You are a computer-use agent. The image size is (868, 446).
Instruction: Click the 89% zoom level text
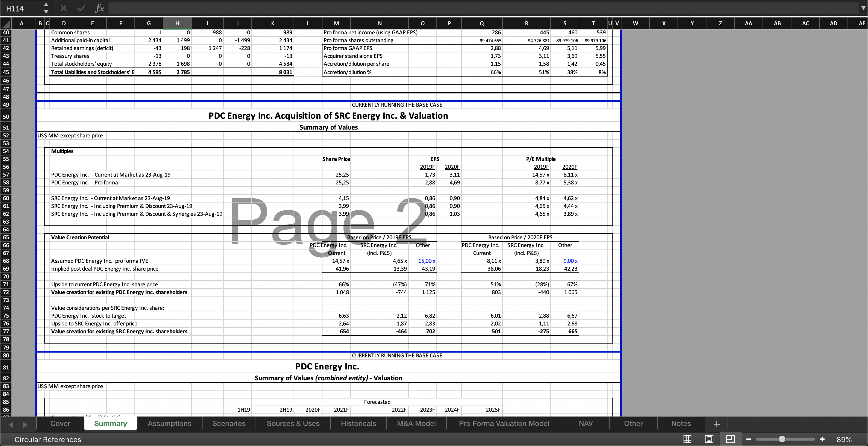(x=844, y=439)
